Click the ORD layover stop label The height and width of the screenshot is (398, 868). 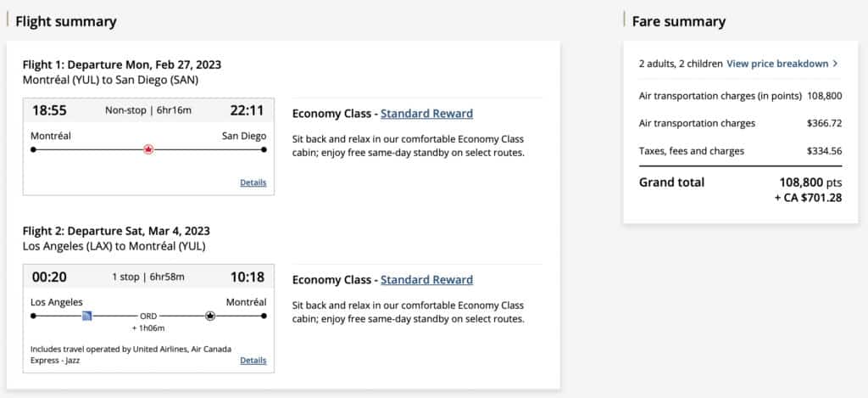tap(149, 316)
